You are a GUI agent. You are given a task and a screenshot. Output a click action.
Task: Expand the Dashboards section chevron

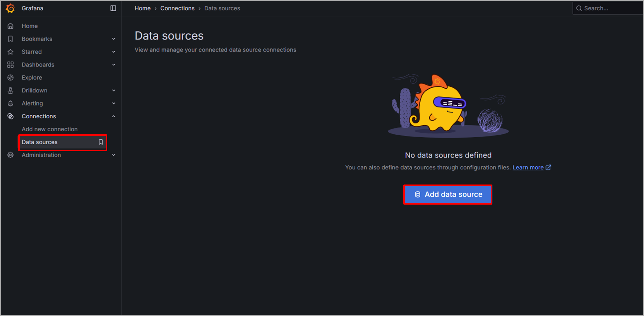pos(113,65)
